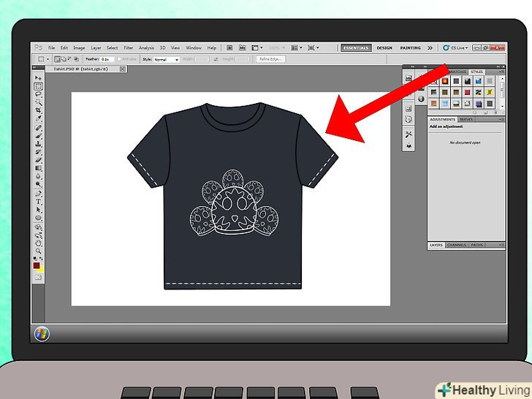Select the Rectangular Marquee tool
Viewport: 532px width, 399px height.
pyautogui.click(x=39, y=86)
